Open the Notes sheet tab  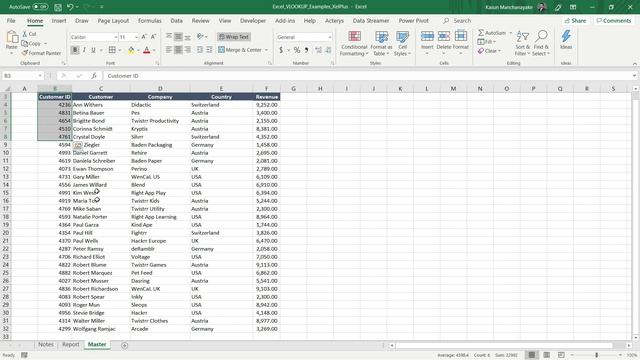tap(46, 344)
